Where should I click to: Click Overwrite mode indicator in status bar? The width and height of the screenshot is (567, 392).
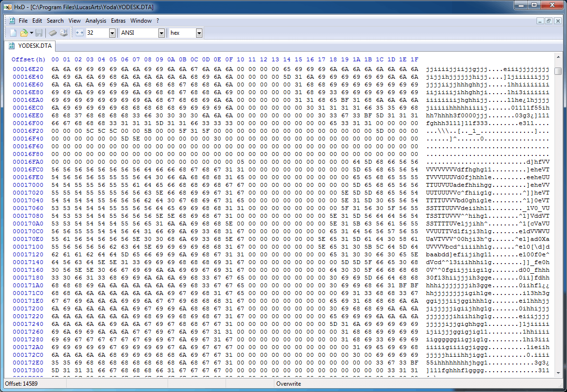[x=288, y=384]
